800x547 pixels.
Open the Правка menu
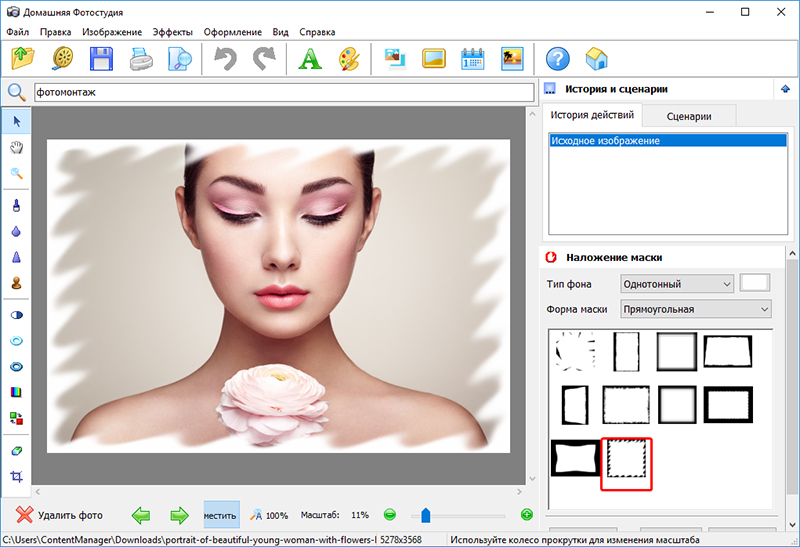click(55, 32)
